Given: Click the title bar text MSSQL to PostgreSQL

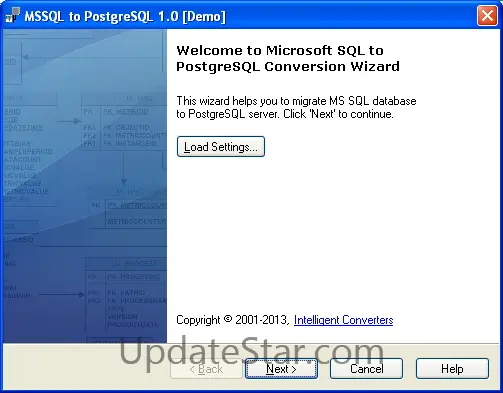Looking at the screenshot, I should [125, 16].
